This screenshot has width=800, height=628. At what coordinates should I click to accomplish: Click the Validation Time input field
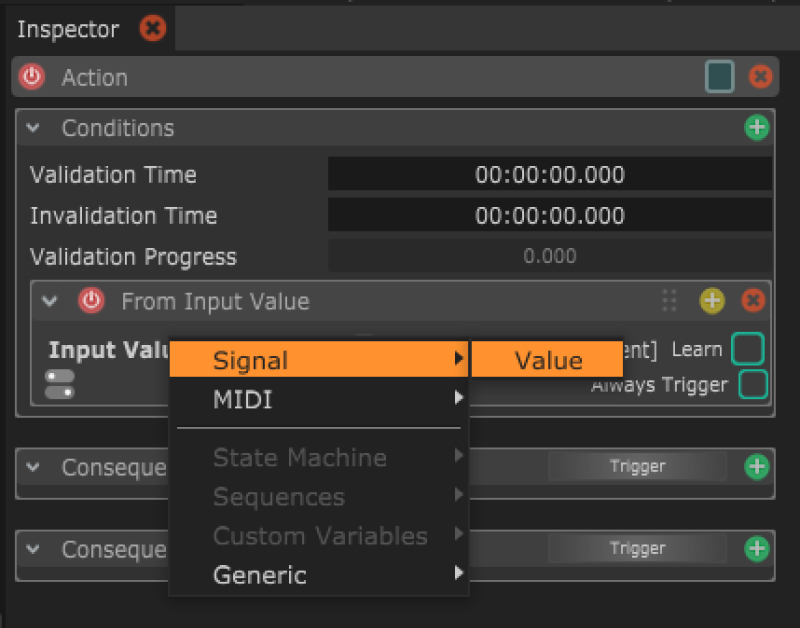[x=549, y=175]
